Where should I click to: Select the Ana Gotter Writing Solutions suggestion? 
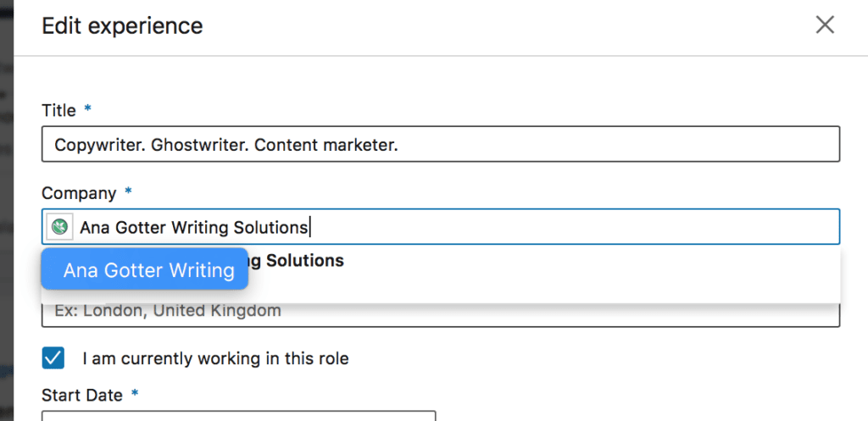pos(441,261)
